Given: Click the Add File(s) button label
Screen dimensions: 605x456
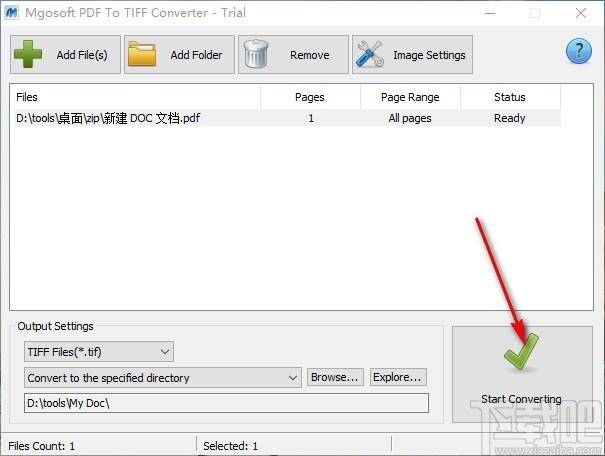Looking at the screenshot, I should [x=82, y=55].
